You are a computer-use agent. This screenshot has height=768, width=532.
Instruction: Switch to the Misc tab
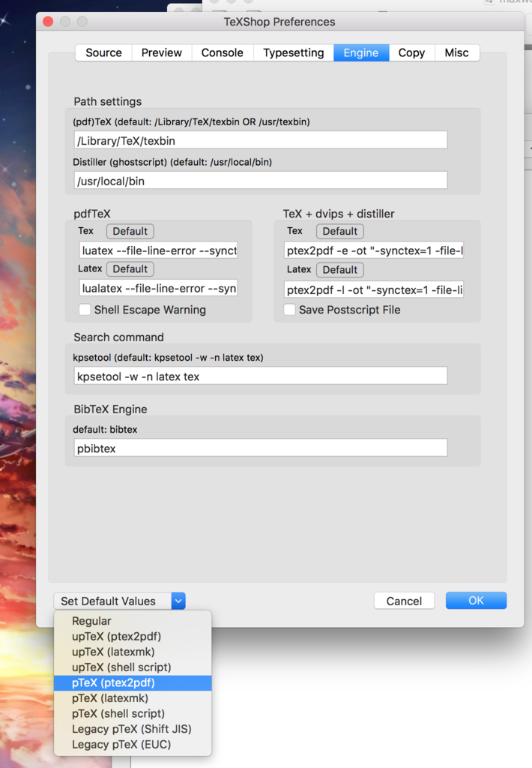click(x=456, y=52)
